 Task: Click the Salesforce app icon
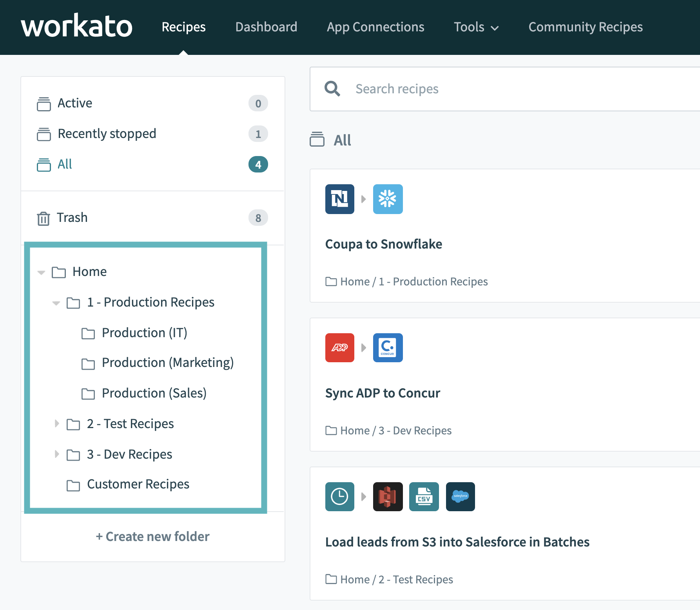461,497
